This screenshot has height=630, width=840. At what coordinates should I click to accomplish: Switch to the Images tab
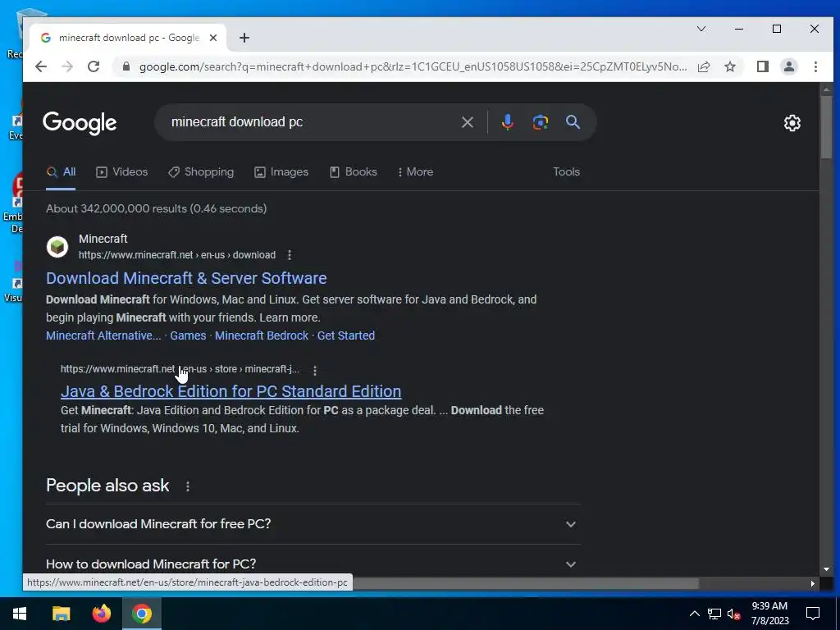(x=281, y=172)
